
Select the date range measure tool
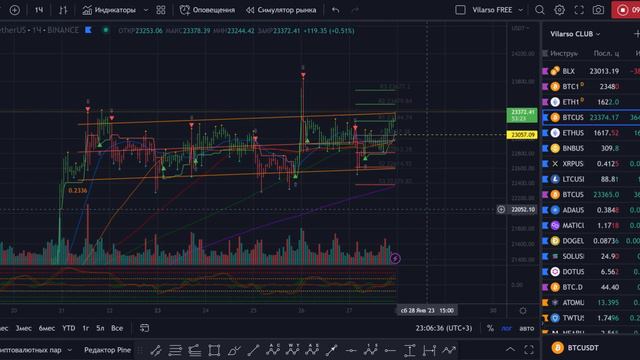coord(429,350)
